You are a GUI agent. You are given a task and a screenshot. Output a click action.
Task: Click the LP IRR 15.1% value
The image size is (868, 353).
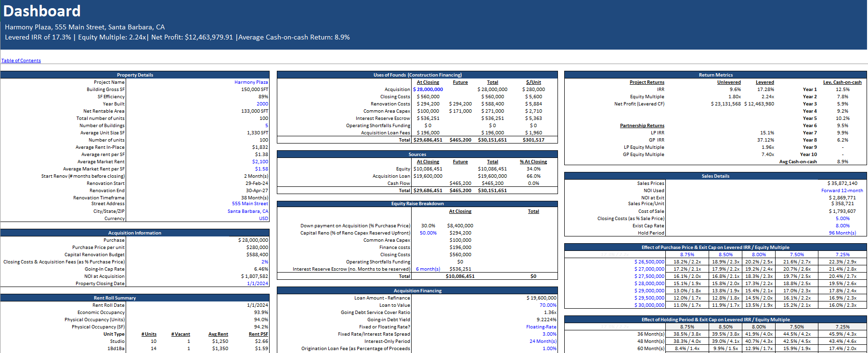click(767, 133)
